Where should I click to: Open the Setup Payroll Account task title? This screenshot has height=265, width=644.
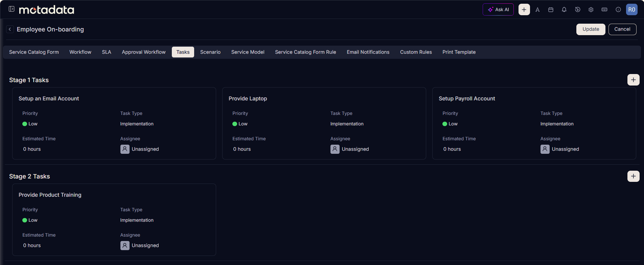[x=467, y=98]
